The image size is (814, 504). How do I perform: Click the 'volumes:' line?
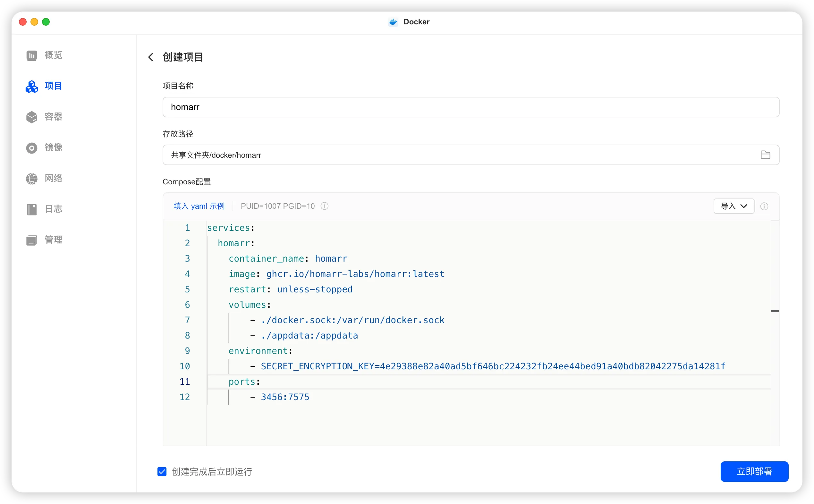tap(250, 305)
